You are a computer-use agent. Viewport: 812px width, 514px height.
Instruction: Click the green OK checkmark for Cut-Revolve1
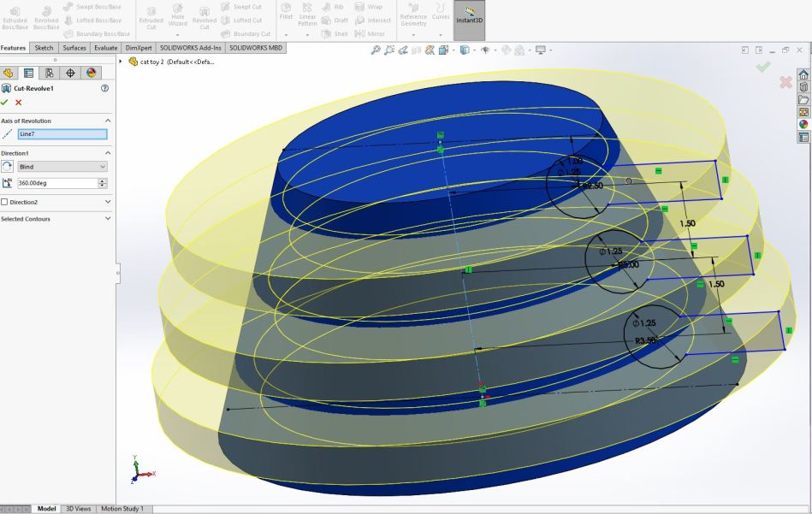[5, 103]
